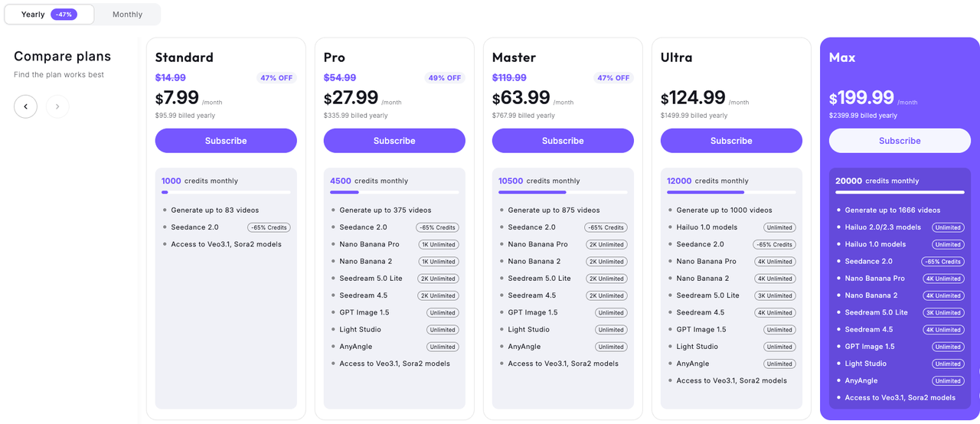Subscribe to the Ultra plan
This screenshot has height=424, width=980.
pos(731,141)
